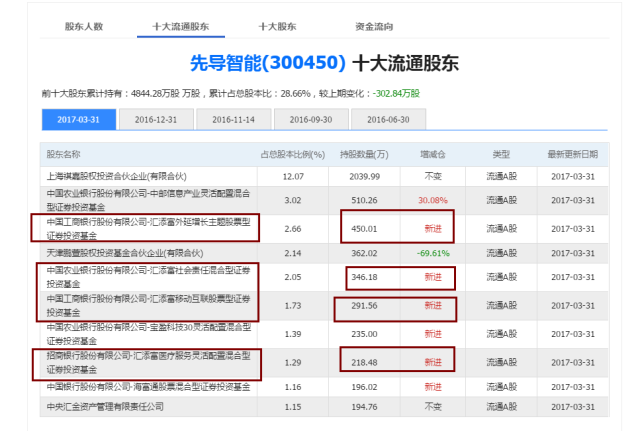Screen dimensions: 640x431
Task: Click 新进 in the 235.00 row
Action: (x=433, y=334)
